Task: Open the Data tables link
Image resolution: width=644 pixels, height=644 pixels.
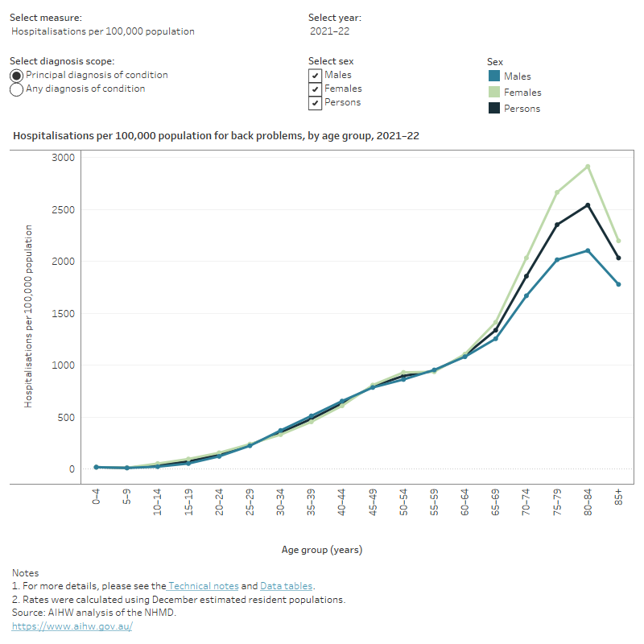Action: click(x=286, y=586)
